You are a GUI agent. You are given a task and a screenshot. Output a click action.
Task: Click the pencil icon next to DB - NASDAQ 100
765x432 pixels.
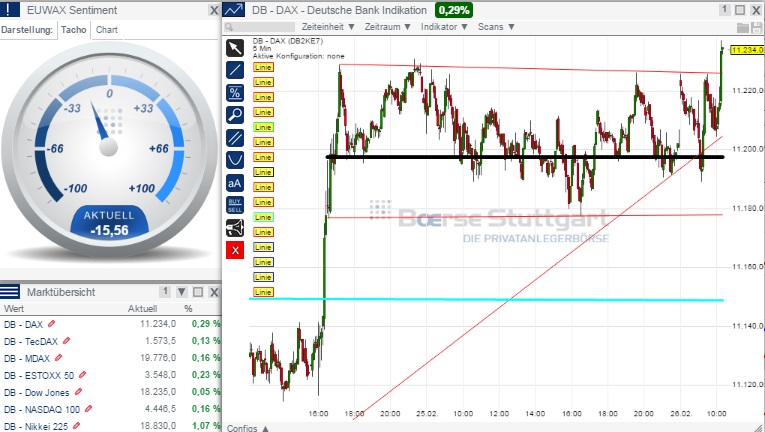point(88,409)
